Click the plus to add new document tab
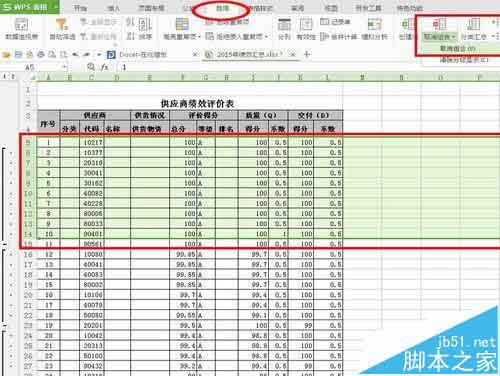This screenshot has height=376, width=500. (307, 54)
